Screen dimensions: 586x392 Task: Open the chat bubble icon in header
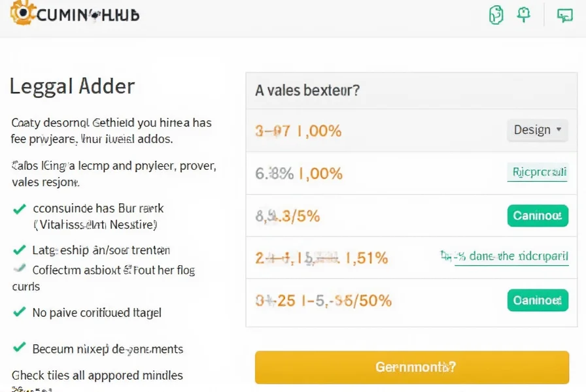564,15
